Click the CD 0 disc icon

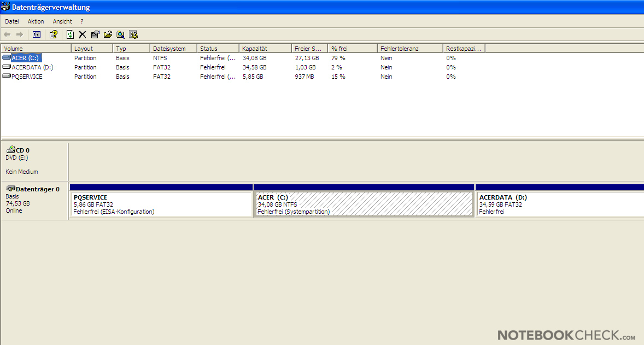11,149
